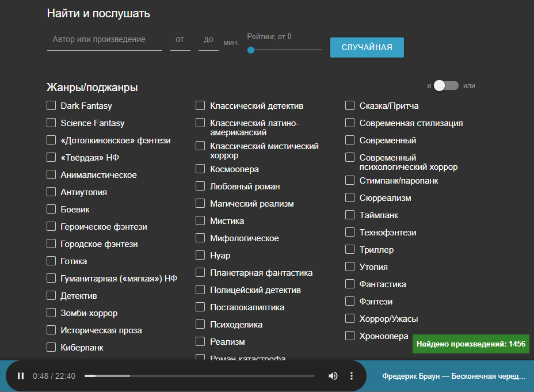The image size is (534, 392).
Task: Enable the Нуар genre filter
Action: (200, 256)
